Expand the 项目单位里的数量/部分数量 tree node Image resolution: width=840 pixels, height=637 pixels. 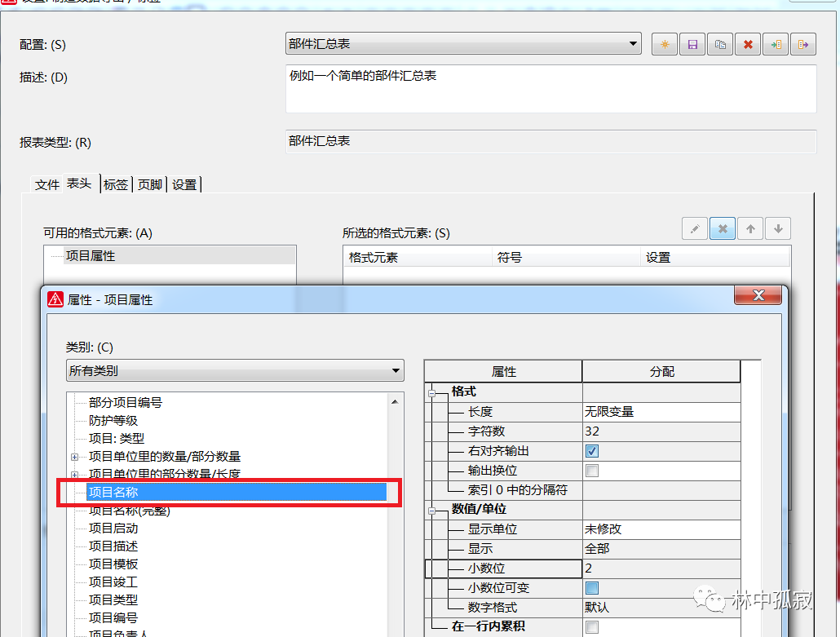tap(74, 456)
